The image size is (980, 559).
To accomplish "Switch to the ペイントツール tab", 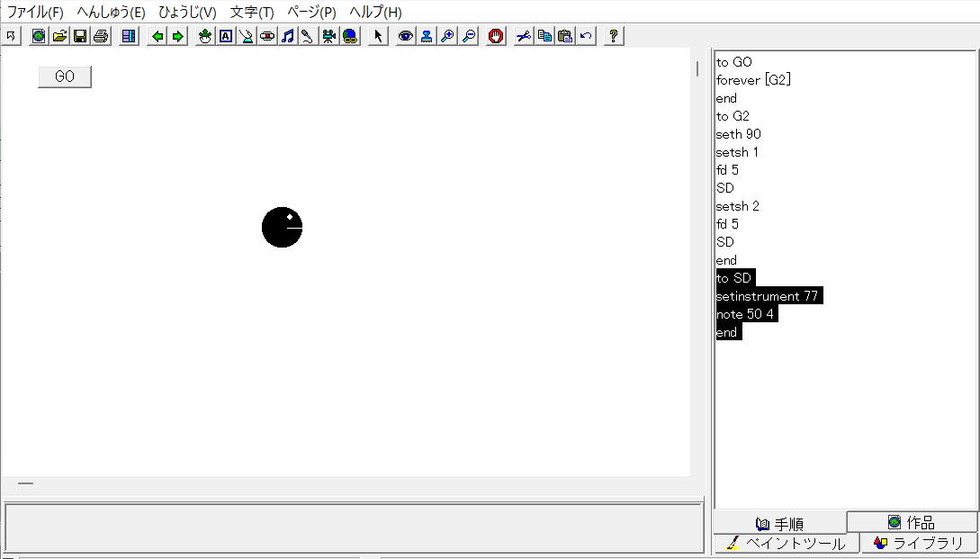I will pyautogui.click(x=787, y=544).
